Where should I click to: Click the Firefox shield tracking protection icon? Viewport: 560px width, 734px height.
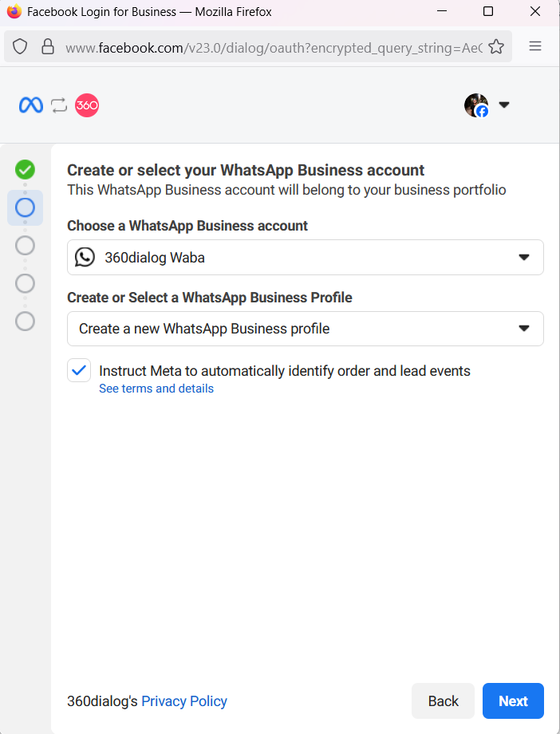20,46
